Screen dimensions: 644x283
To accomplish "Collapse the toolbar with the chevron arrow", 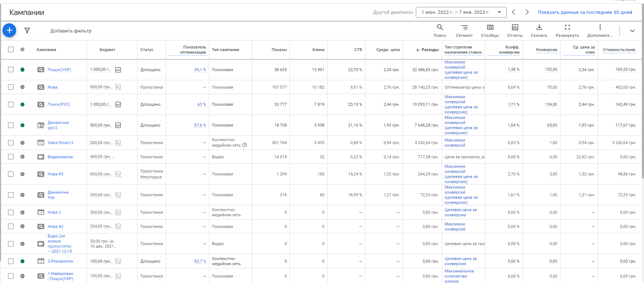I will 632,31.
